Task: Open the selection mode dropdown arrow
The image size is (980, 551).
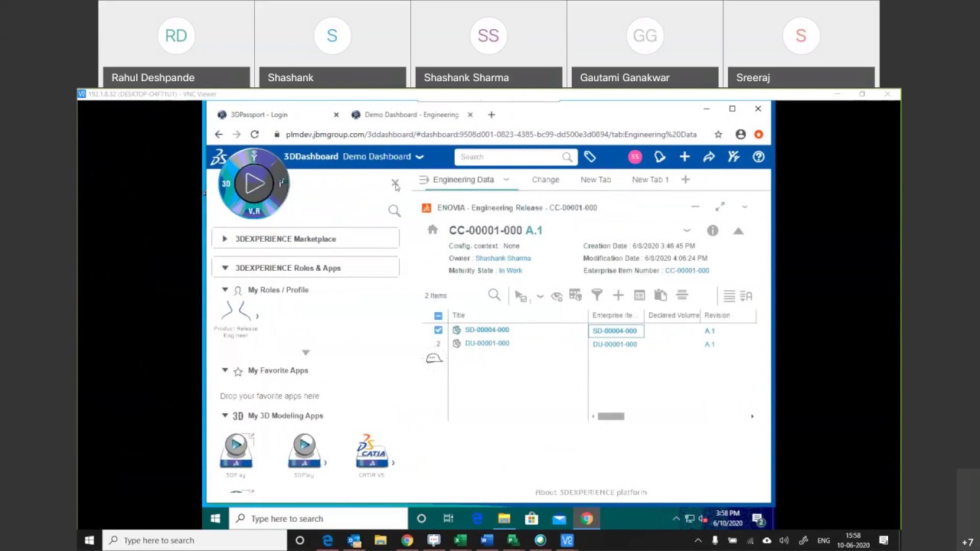Action: pos(540,296)
